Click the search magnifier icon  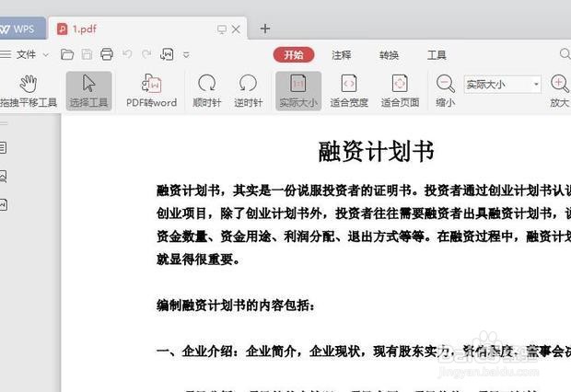pos(565,54)
